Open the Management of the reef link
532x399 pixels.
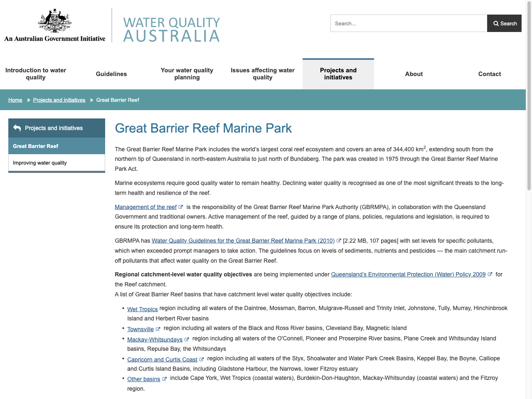145,207
